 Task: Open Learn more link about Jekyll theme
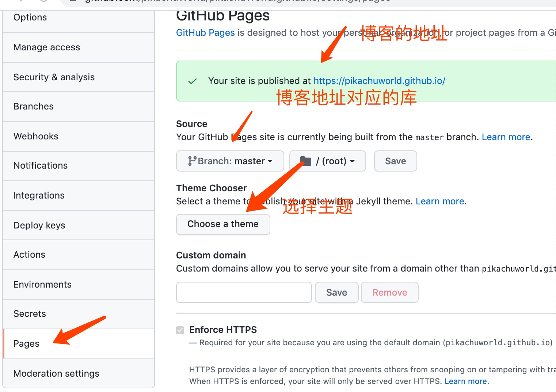(440, 201)
